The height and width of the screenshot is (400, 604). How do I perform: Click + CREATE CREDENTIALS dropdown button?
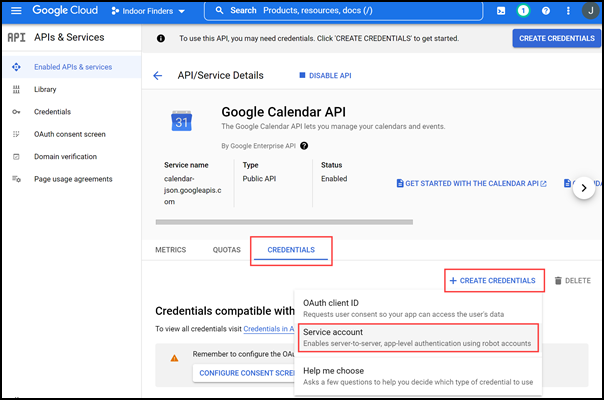493,281
